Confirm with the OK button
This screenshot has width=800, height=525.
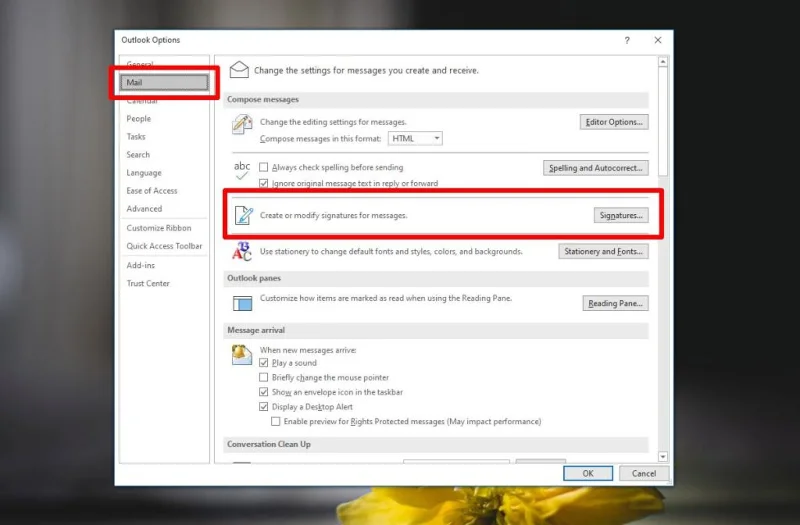tap(588, 473)
